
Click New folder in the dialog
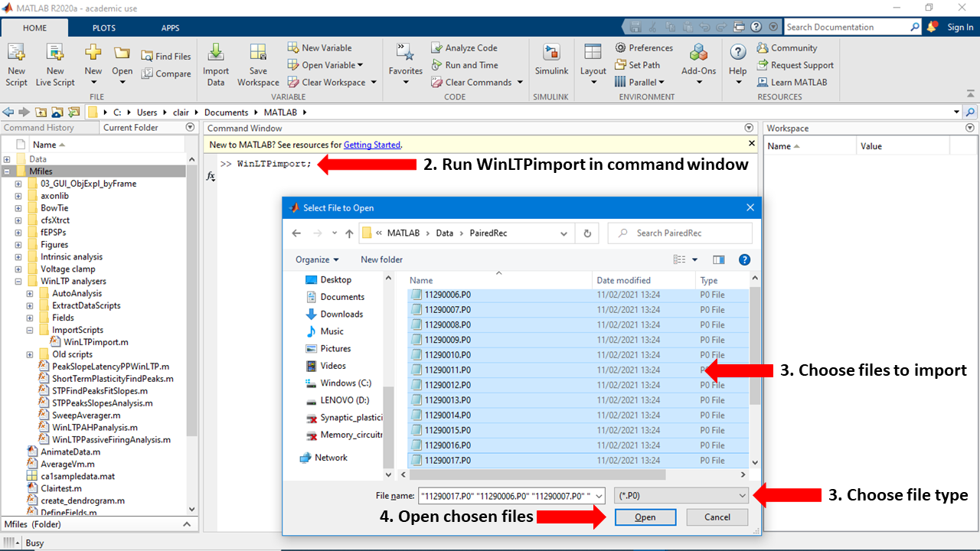pyautogui.click(x=381, y=259)
